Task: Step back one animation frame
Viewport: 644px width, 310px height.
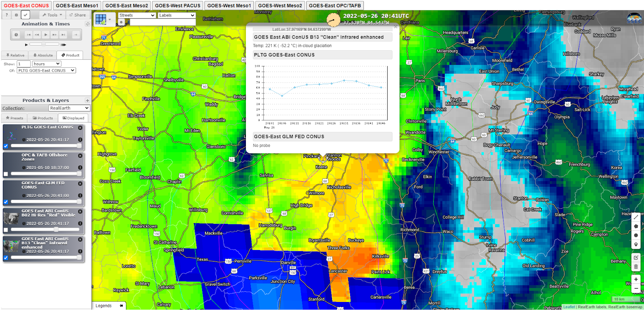Action: [37, 35]
